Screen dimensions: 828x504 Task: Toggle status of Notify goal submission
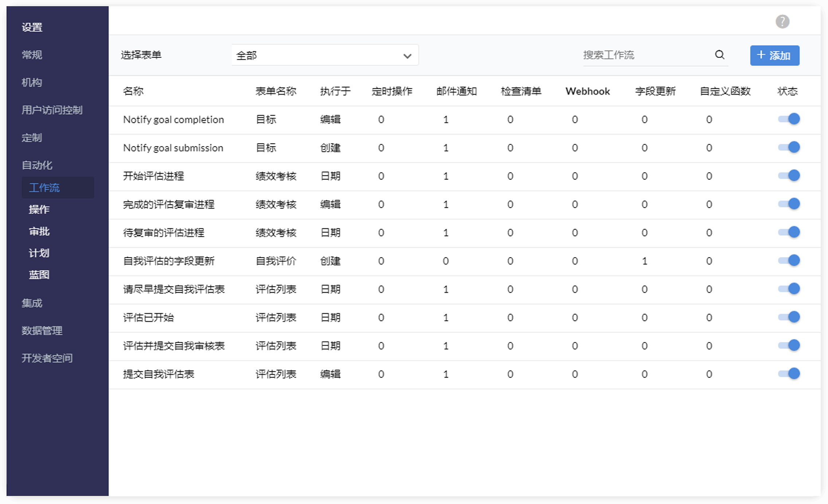click(789, 147)
